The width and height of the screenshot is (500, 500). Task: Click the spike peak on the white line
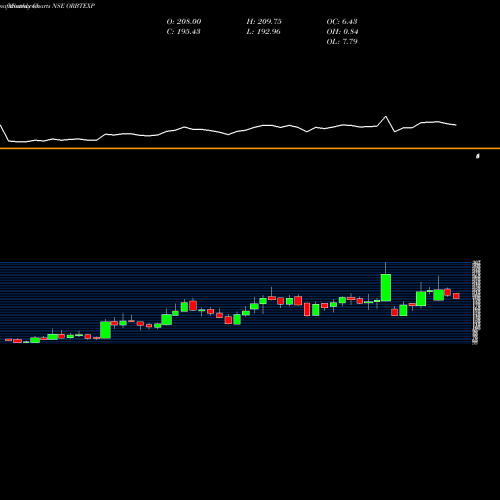[386, 117]
